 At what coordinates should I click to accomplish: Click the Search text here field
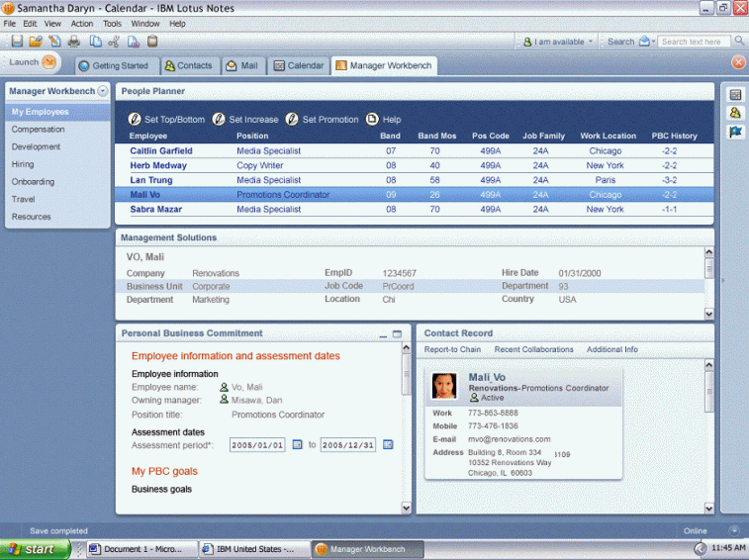coord(695,42)
